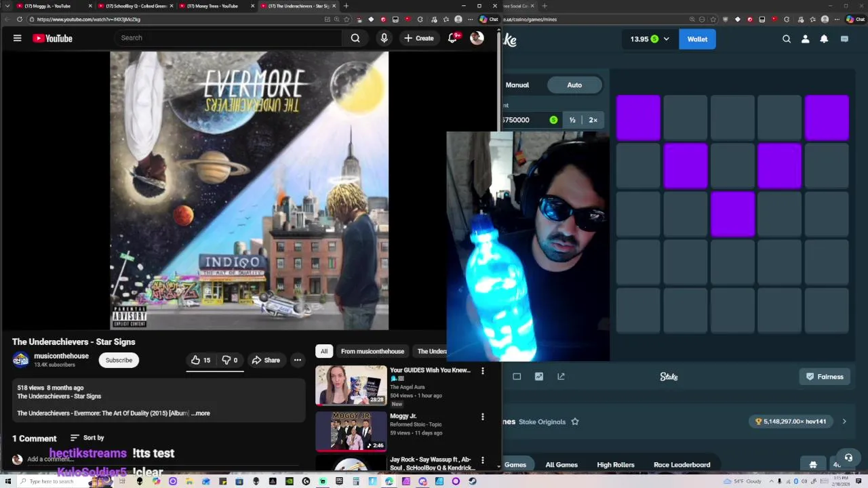
Task: Open the All Games tab on Stake
Action: 561,465
